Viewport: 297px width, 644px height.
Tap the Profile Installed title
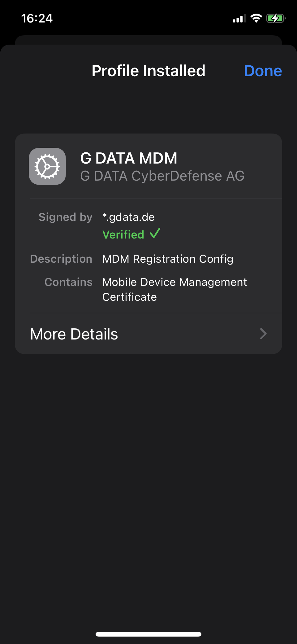(x=148, y=71)
